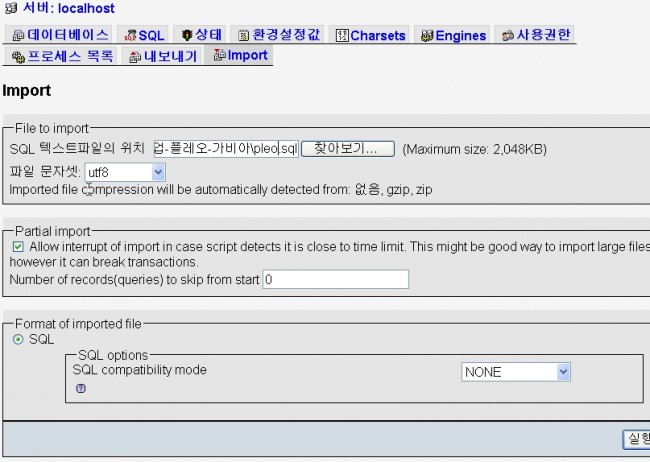Click the 사용권한 tab icon
Viewport: 650px width, 462px height.
[508, 36]
